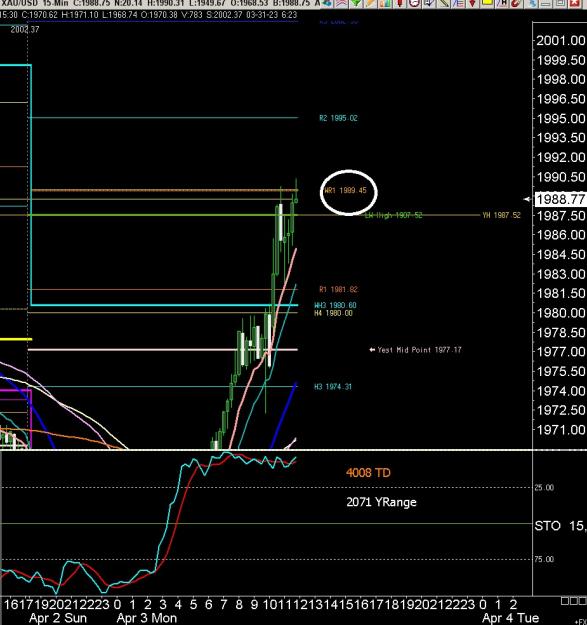Click the current price label 1988.77

561,199
